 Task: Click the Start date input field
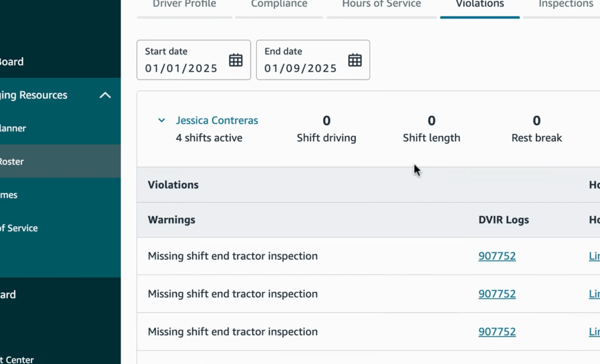tap(181, 68)
